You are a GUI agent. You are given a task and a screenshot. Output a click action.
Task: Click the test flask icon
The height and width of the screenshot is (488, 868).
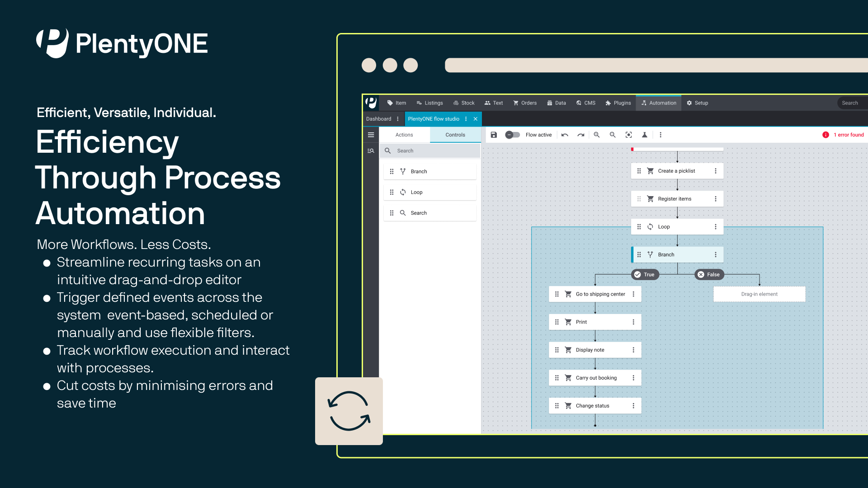tap(645, 135)
